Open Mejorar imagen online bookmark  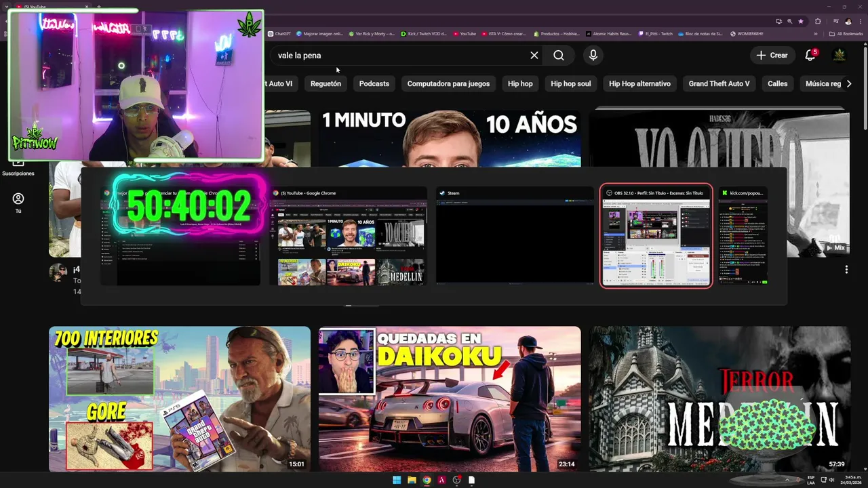[x=320, y=34]
